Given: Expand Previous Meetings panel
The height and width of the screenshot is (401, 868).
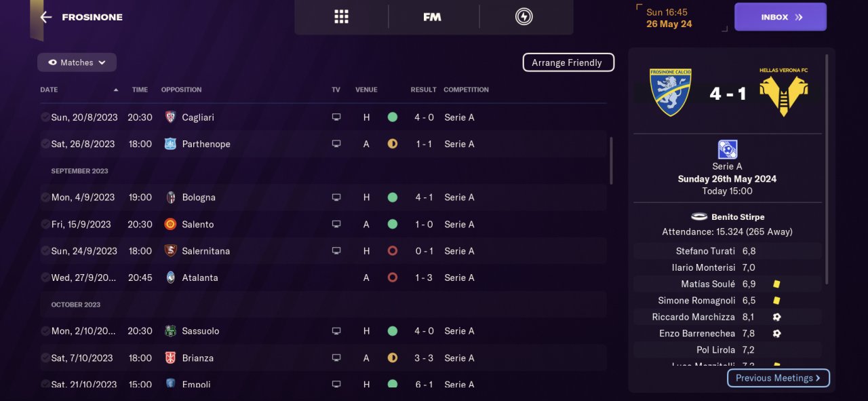Looking at the screenshot, I should click(778, 378).
